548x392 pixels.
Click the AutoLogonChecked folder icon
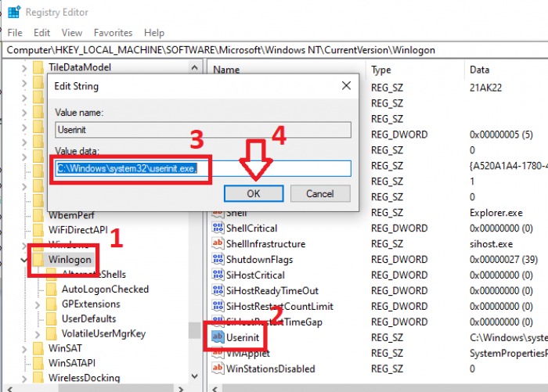point(52,289)
